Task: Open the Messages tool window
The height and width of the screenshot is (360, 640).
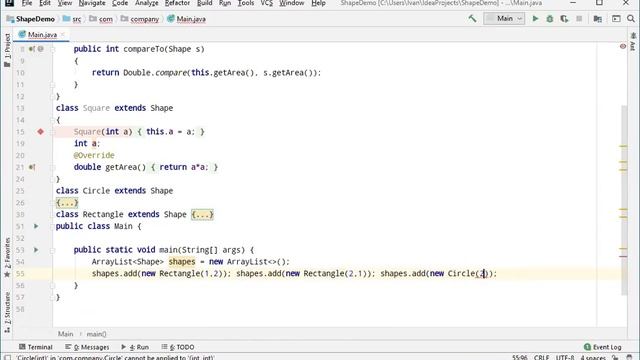Action: (87, 347)
